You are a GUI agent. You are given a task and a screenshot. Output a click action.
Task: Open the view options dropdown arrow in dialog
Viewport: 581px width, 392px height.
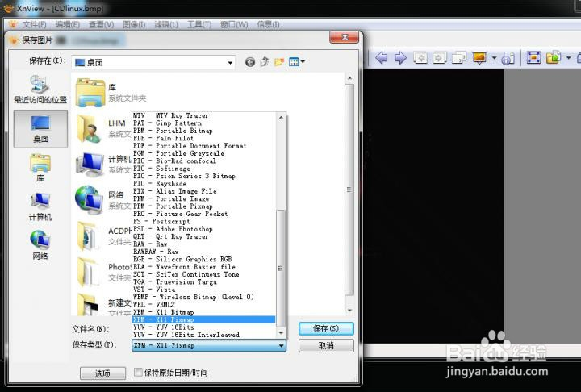click(303, 62)
